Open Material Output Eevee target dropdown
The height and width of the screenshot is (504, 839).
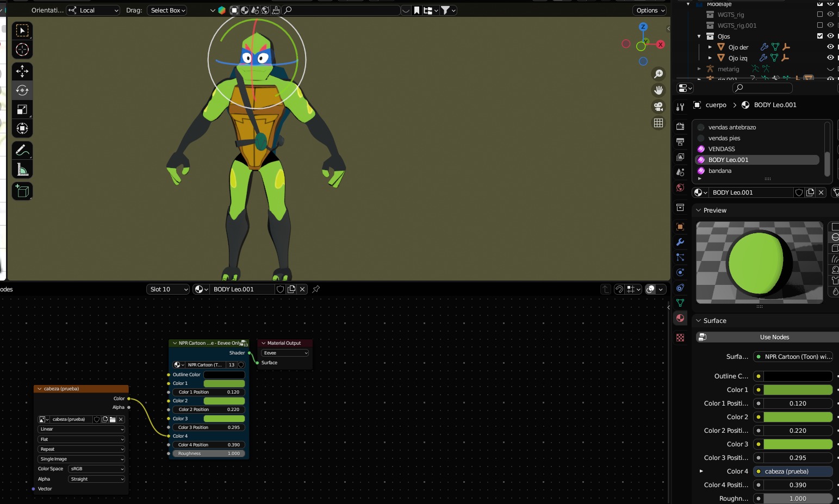285,353
